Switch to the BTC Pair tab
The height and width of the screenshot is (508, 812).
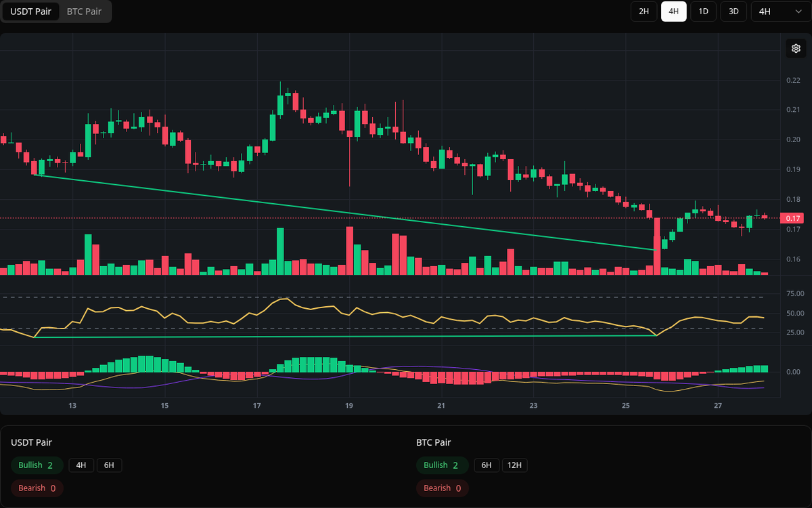pyautogui.click(x=83, y=12)
